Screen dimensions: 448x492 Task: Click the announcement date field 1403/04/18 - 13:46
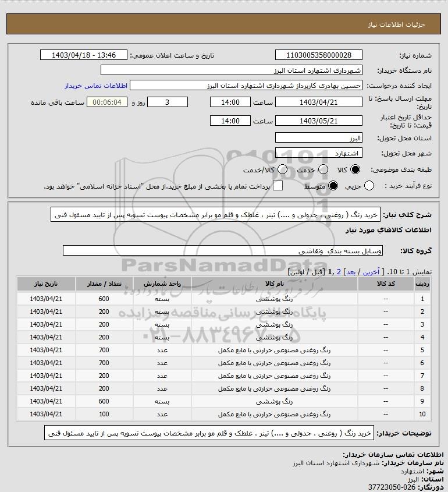(84, 55)
